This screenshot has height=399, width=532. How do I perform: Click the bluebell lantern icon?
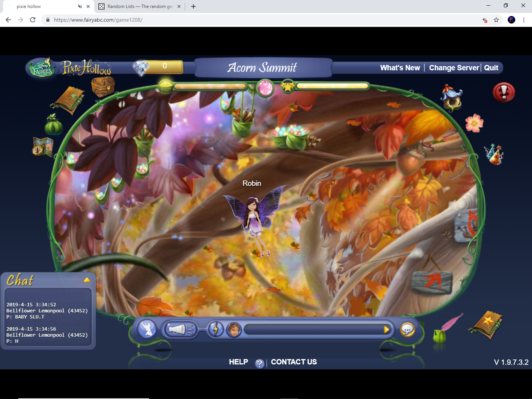click(452, 98)
